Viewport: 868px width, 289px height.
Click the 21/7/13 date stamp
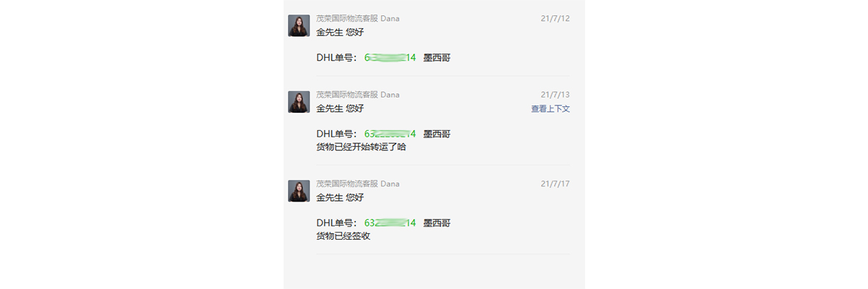(x=556, y=95)
